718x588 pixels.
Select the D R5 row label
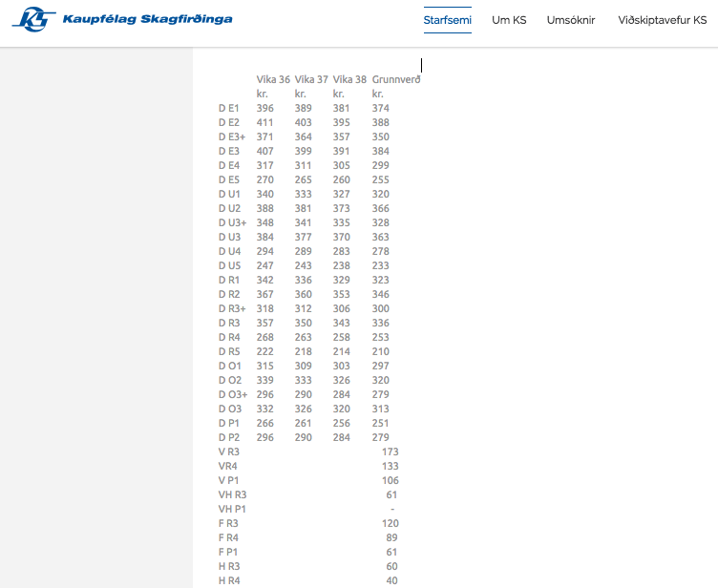tap(229, 351)
